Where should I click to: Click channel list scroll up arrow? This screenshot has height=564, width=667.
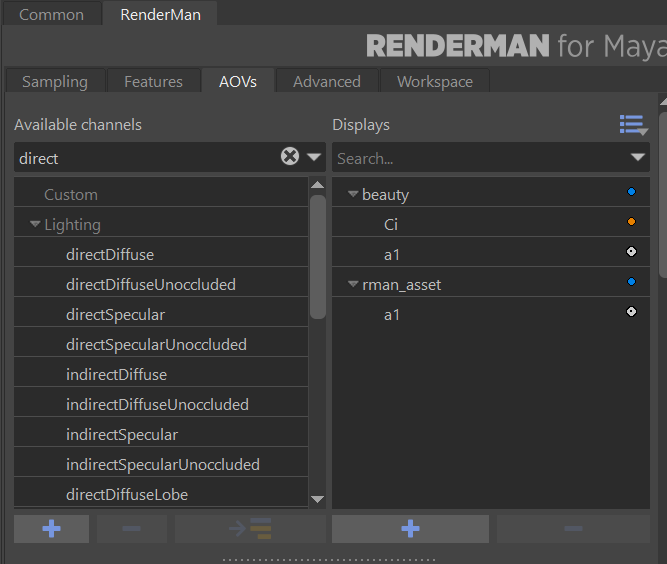(x=317, y=185)
